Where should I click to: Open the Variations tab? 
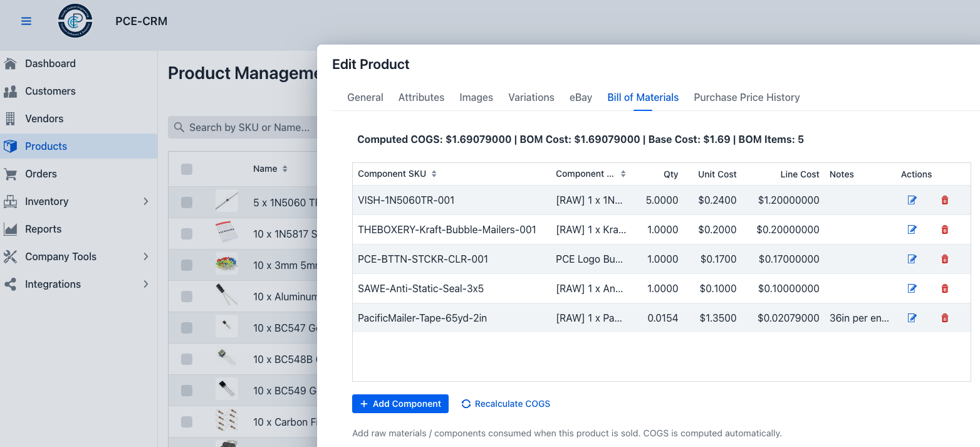(x=531, y=97)
